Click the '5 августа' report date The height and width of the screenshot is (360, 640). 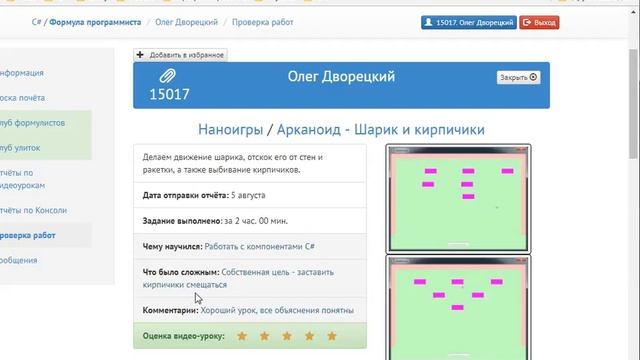[248, 195]
